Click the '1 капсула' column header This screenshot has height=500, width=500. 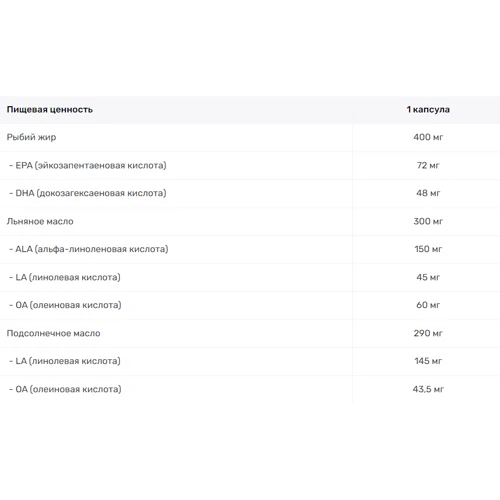coord(428,110)
